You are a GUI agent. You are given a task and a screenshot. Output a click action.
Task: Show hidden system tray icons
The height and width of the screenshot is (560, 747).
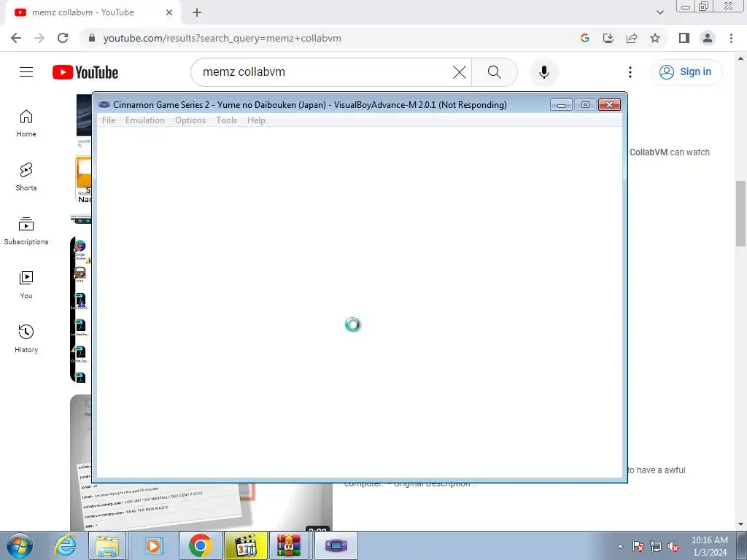(620, 547)
